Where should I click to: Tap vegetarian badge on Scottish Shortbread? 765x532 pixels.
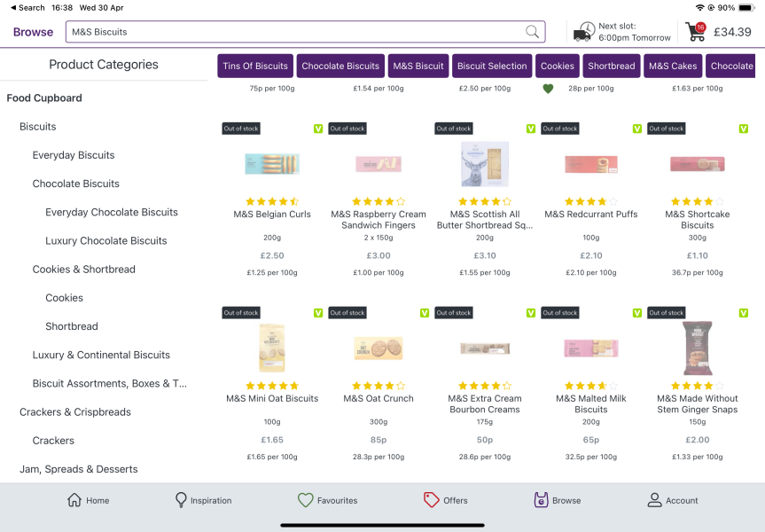point(531,129)
